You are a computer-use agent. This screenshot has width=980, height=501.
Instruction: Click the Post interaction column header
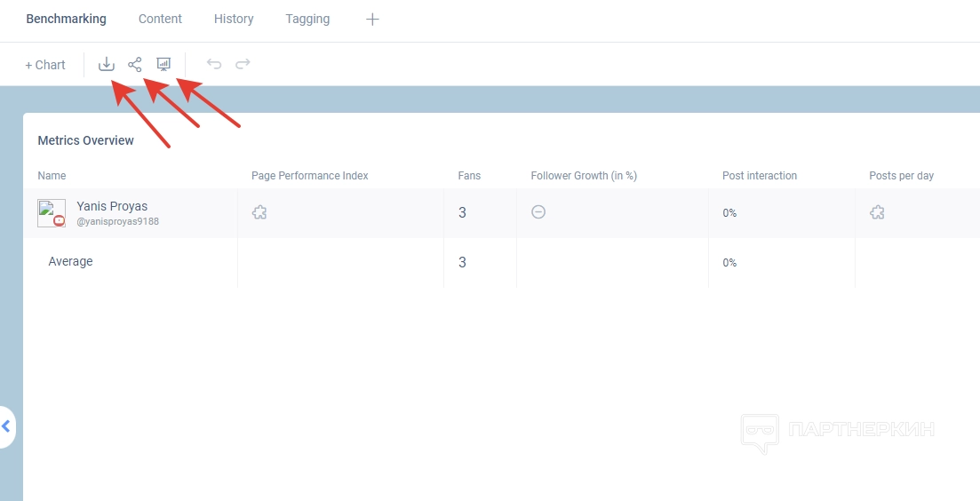(x=760, y=176)
